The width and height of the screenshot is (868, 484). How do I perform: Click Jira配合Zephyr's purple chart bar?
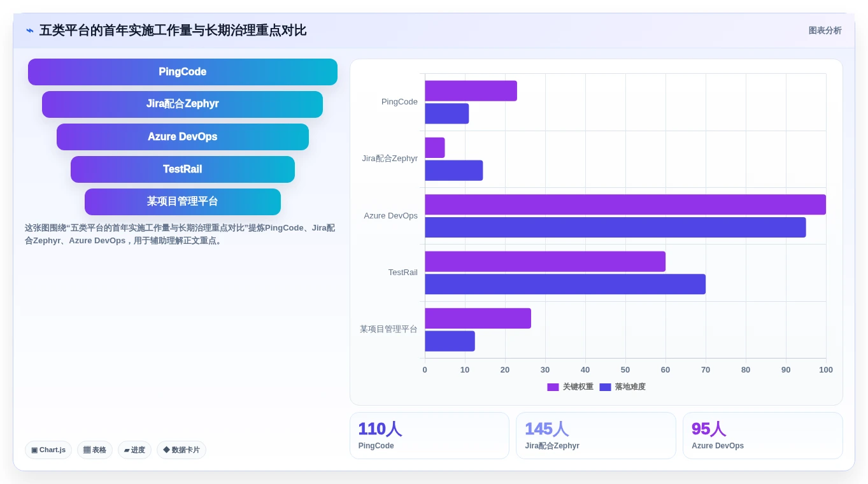(x=435, y=148)
